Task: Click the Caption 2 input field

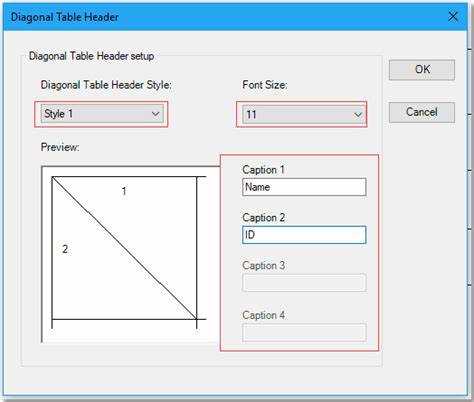Action: 304,235
